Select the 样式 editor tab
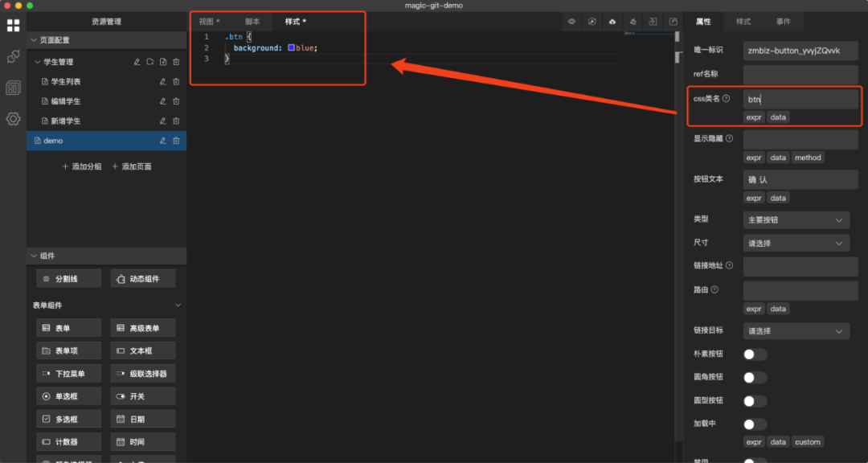This screenshot has height=463, width=868. pos(296,22)
